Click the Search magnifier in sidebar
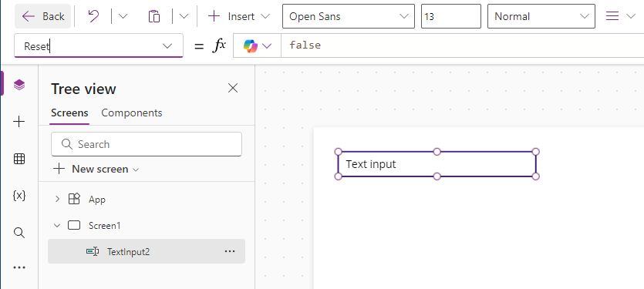 19,233
